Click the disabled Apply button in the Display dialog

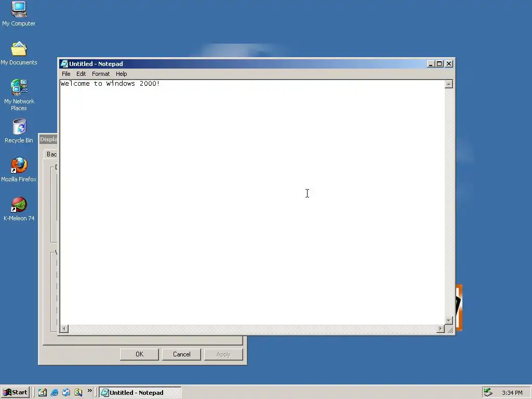click(x=223, y=354)
